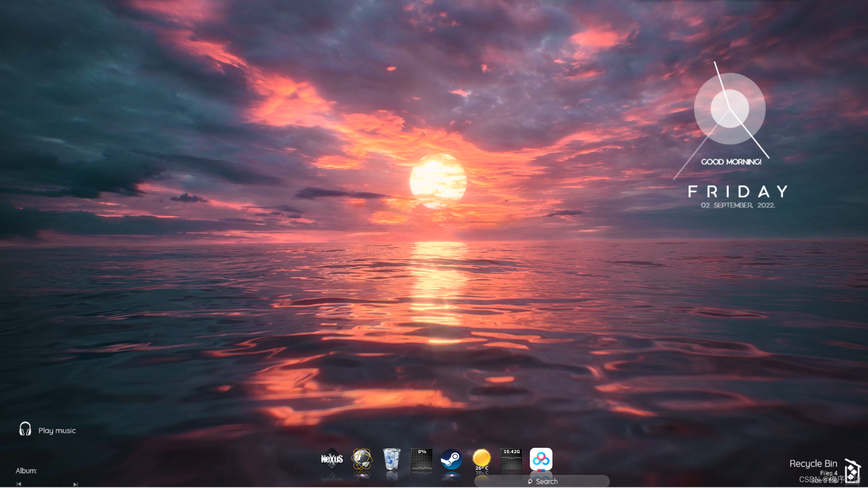Click the network monitor showing 10.42G
This screenshot has height=488, width=868.
(511, 458)
